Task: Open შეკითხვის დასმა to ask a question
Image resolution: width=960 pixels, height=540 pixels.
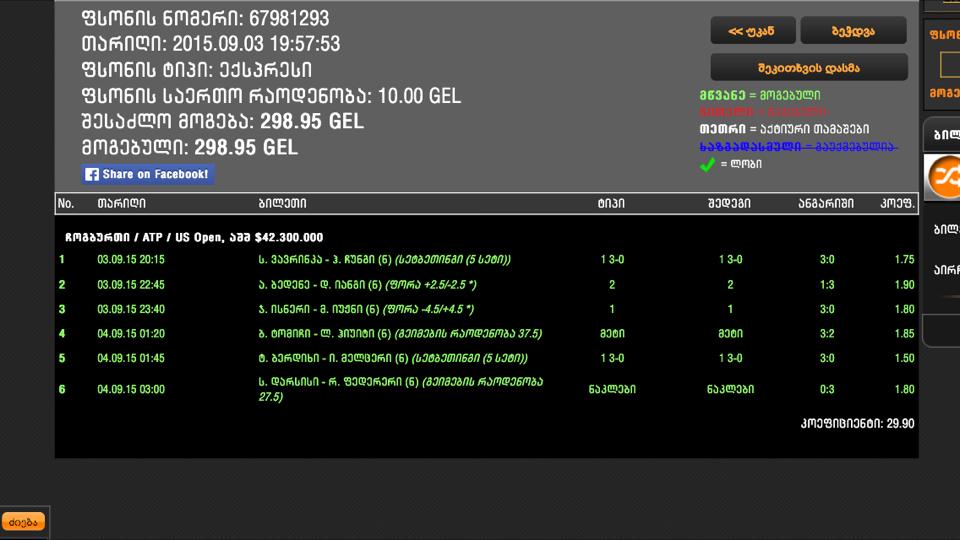Action: pyautogui.click(x=809, y=67)
